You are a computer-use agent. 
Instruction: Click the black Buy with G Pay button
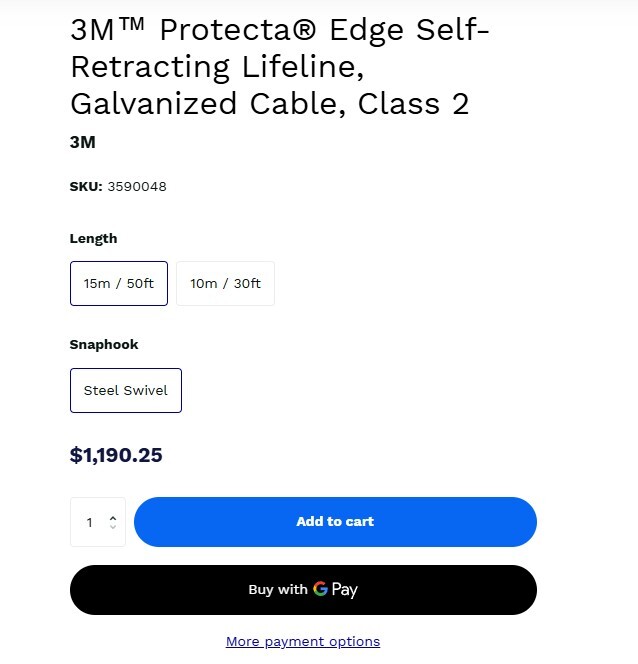pyautogui.click(x=303, y=590)
